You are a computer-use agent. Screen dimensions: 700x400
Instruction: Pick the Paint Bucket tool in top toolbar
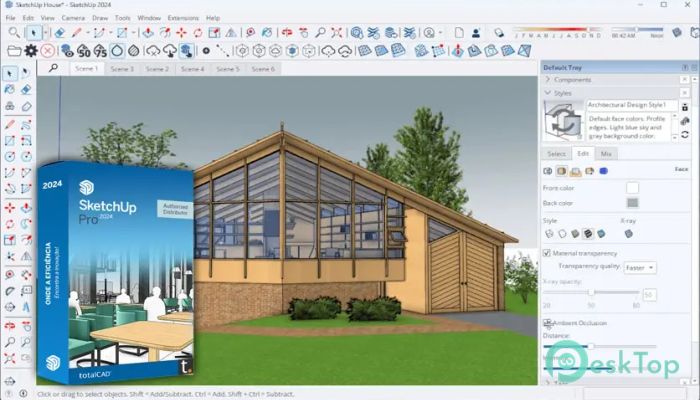tap(267, 33)
